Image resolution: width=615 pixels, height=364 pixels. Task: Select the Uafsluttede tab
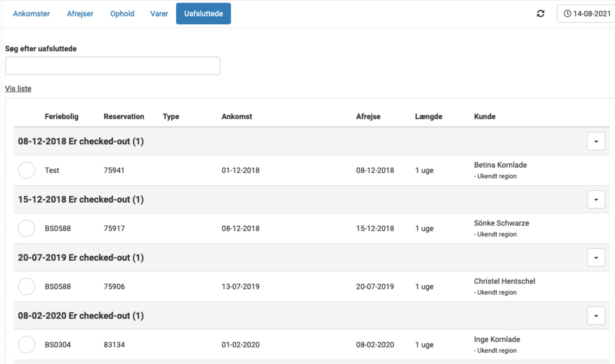tap(203, 14)
